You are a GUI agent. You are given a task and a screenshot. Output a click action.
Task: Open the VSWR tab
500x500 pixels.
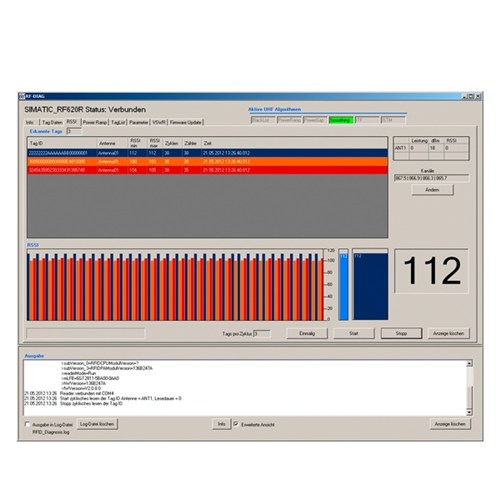click(x=159, y=122)
